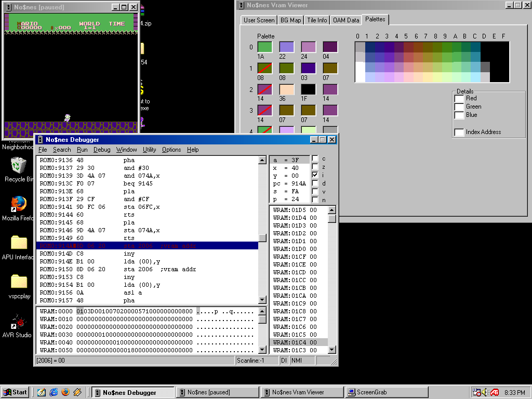Image resolution: width=532 pixels, height=399 pixels.
Task: Open the Recycle Bin desktop icon
Action: (x=18, y=165)
